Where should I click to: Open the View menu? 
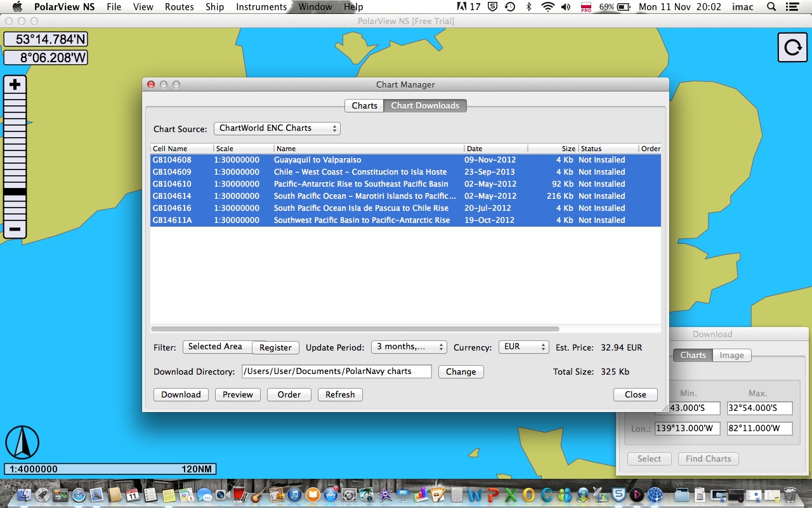[x=143, y=7]
